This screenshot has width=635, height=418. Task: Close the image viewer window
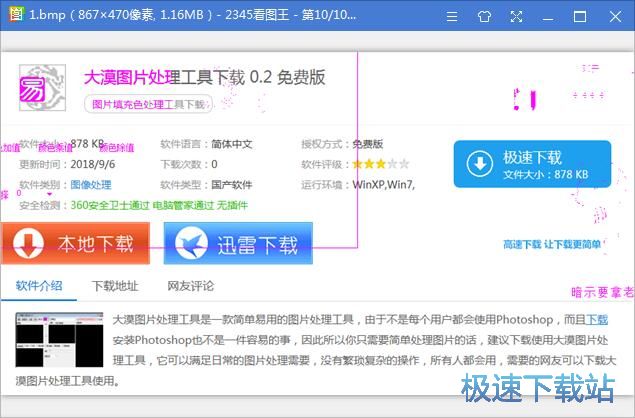click(x=615, y=17)
